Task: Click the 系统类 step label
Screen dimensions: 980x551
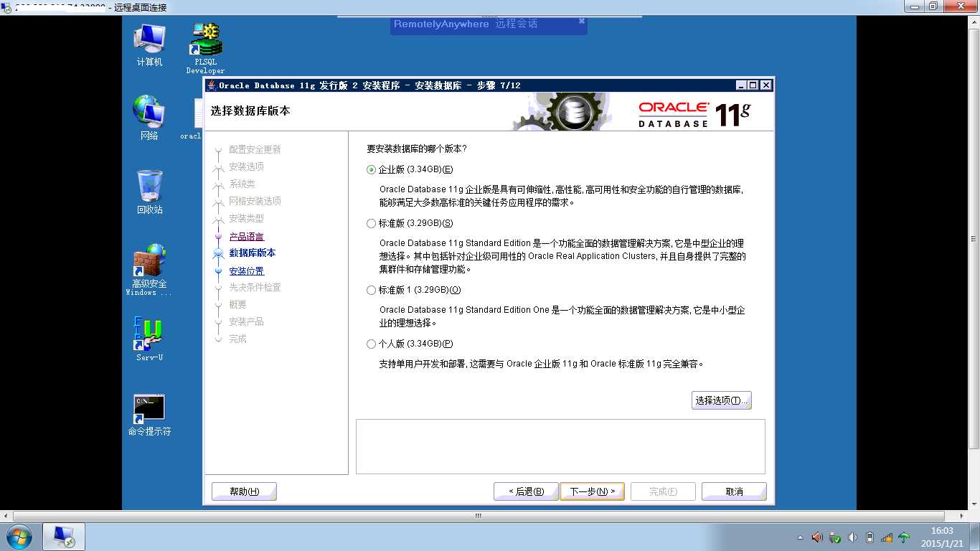Action: [242, 184]
